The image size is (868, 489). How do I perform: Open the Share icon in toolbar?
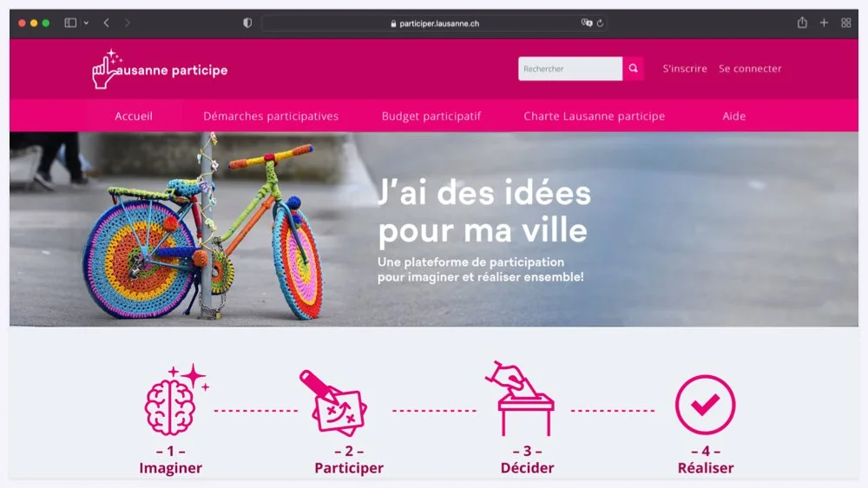pos(802,23)
